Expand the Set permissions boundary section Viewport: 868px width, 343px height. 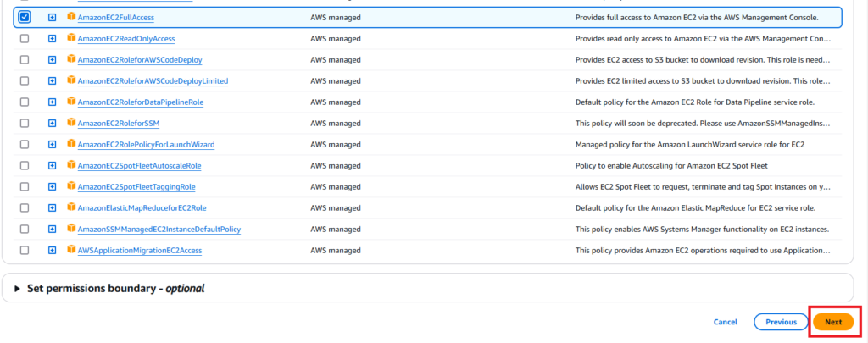pos(18,289)
